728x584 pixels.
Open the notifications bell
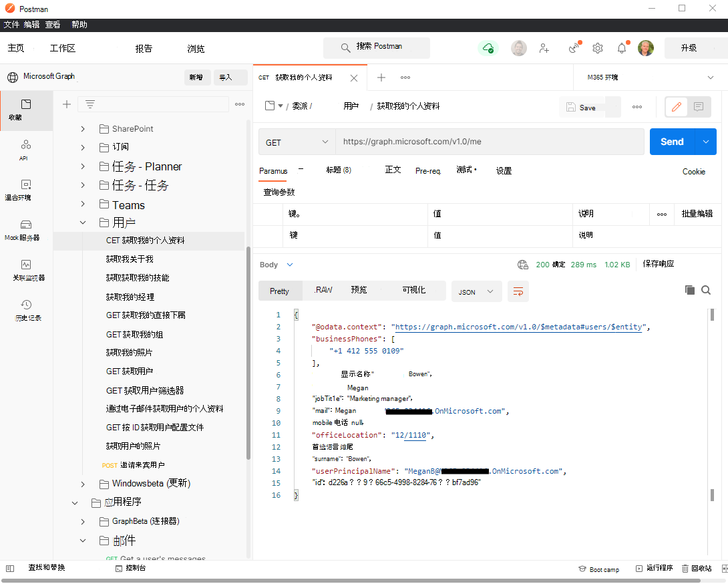(622, 48)
